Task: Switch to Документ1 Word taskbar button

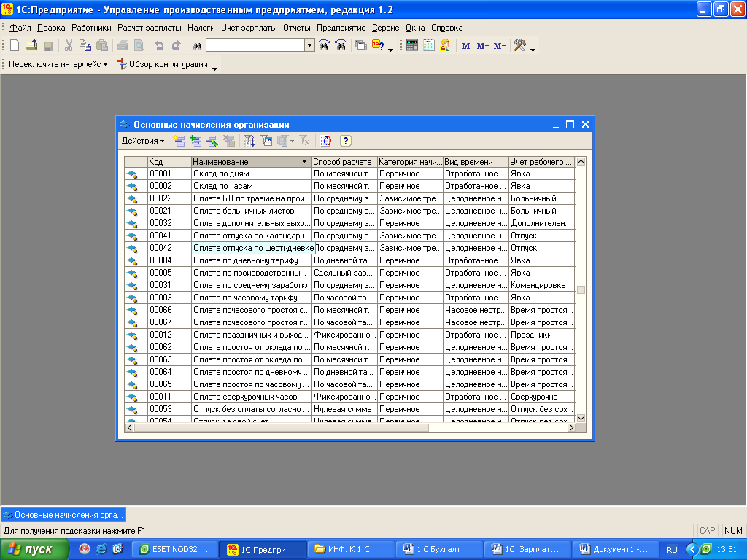Action: click(615, 549)
